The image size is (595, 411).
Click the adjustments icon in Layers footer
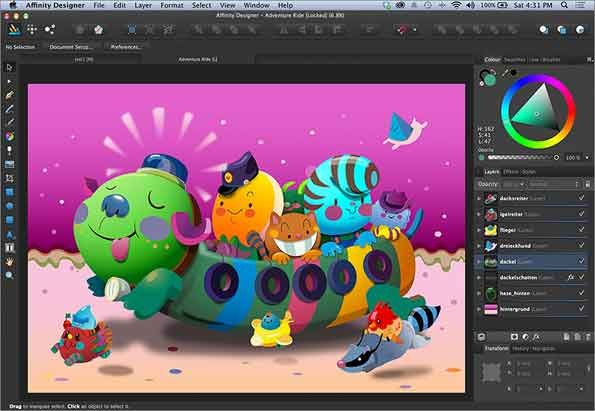click(525, 337)
